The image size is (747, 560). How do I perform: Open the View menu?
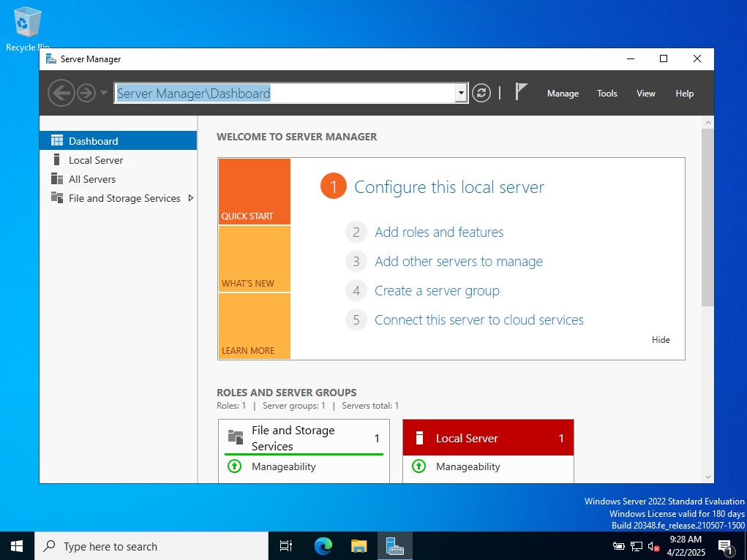pyautogui.click(x=645, y=94)
